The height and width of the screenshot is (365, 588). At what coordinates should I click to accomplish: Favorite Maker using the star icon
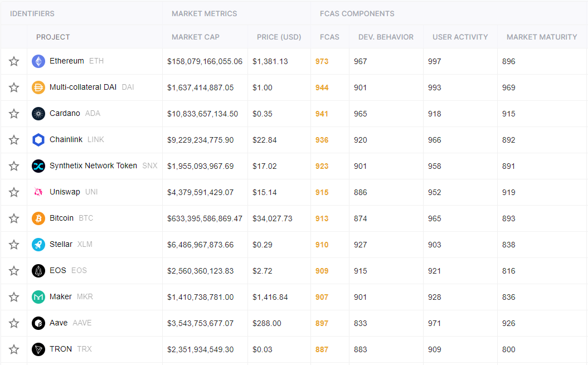tap(14, 297)
